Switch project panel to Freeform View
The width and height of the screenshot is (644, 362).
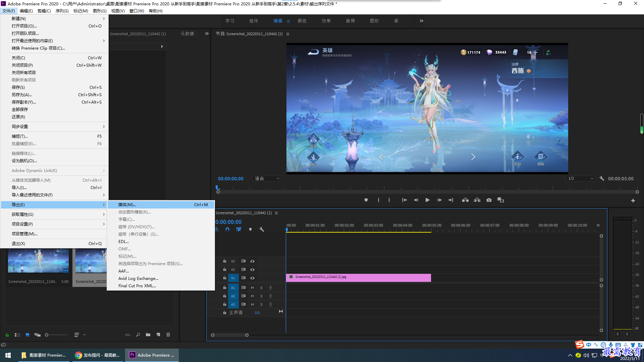pos(38,335)
